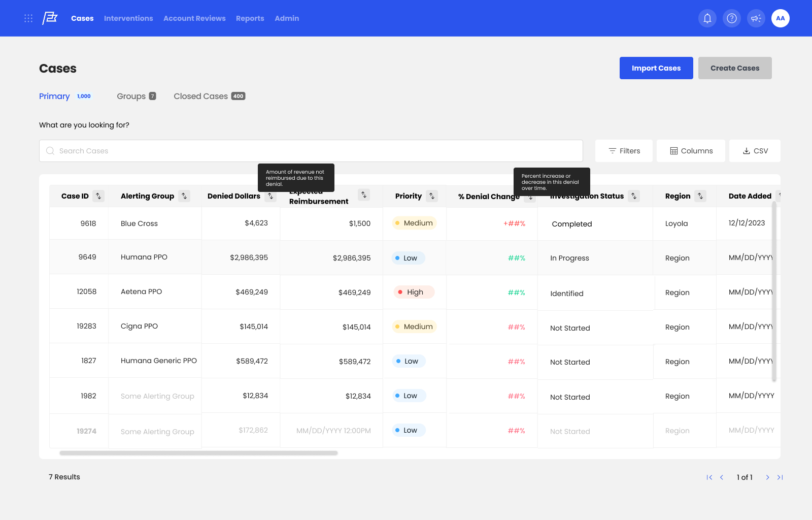Open the Reports nav item
The width and height of the screenshot is (812, 520).
coord(250,18)
